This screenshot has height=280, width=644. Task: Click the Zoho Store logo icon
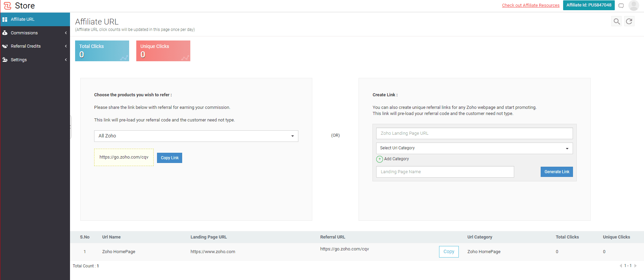point(7,5)
